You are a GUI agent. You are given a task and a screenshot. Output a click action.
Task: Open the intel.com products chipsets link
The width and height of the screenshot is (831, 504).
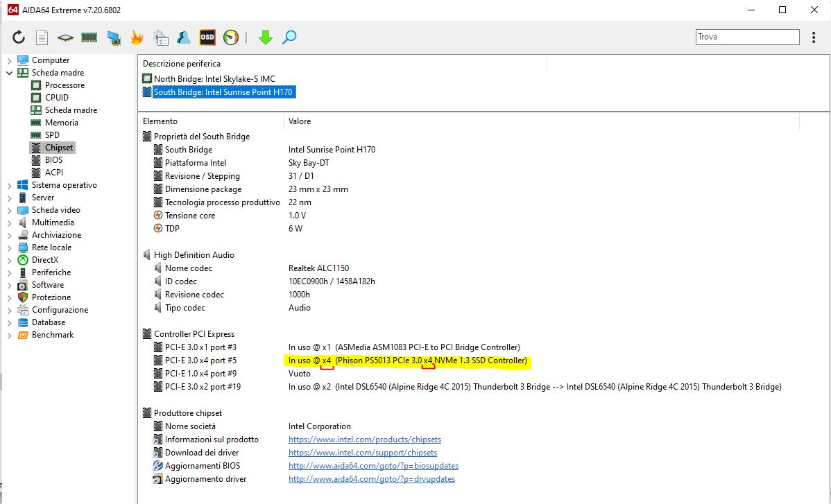[365, 440]
